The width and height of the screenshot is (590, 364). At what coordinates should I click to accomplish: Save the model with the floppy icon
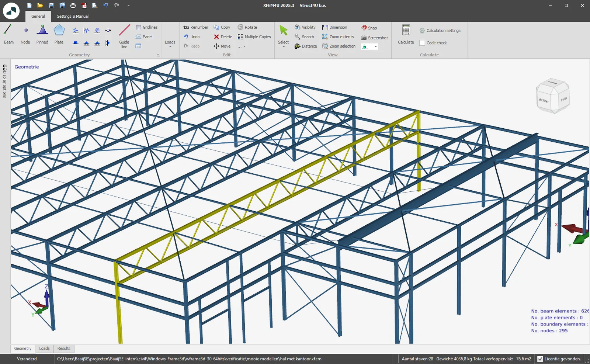tap(51, 6)
